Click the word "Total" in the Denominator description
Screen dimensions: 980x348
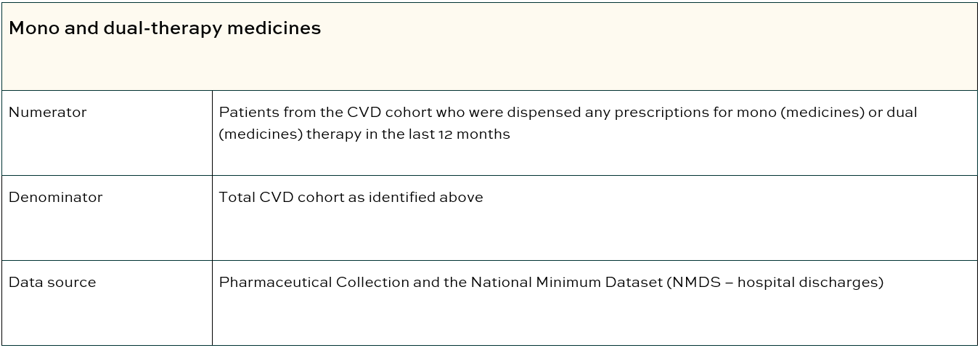(237, 198)
